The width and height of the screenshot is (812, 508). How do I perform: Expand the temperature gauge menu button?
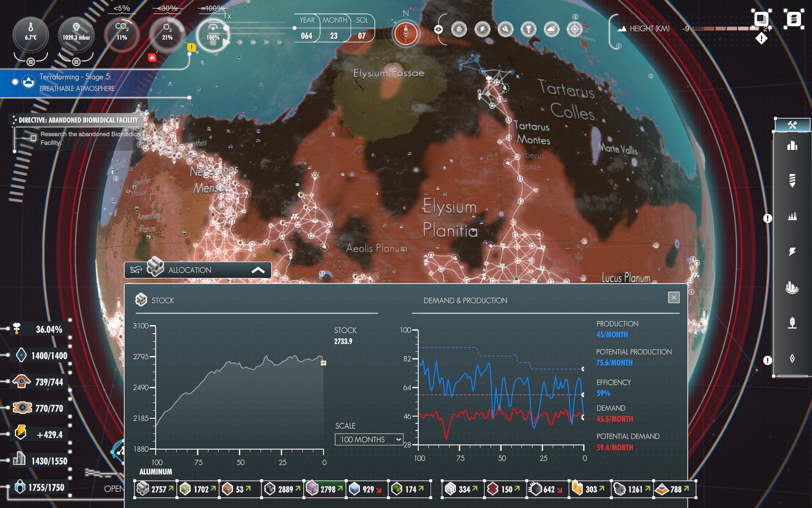pos(30,62)
